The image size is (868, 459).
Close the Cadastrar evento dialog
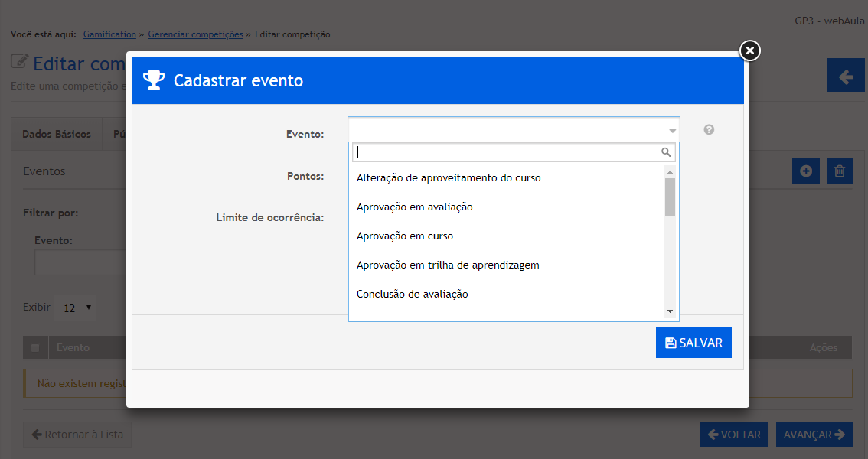tap(750, 50)
